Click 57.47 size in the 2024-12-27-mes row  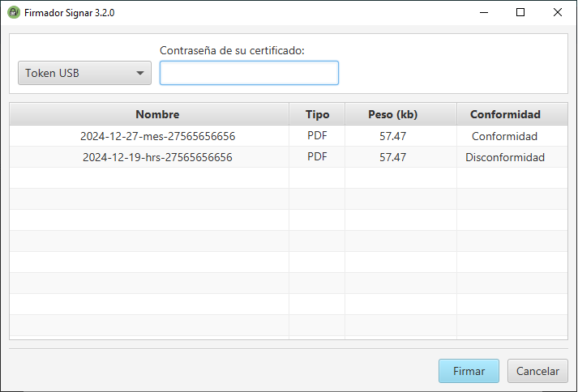[x=393, y=136]
